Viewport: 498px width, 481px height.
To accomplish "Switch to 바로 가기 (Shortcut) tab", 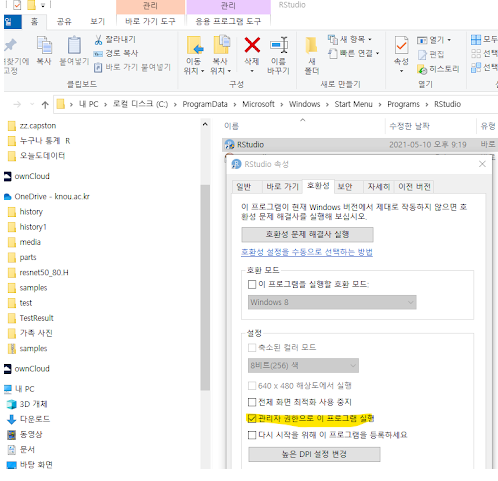I will (x=282, y=187).
